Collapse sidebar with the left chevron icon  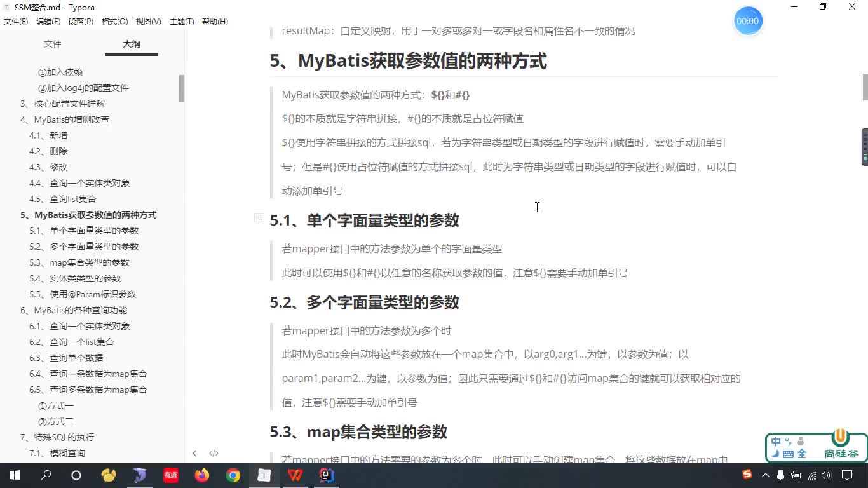[194, 453]
